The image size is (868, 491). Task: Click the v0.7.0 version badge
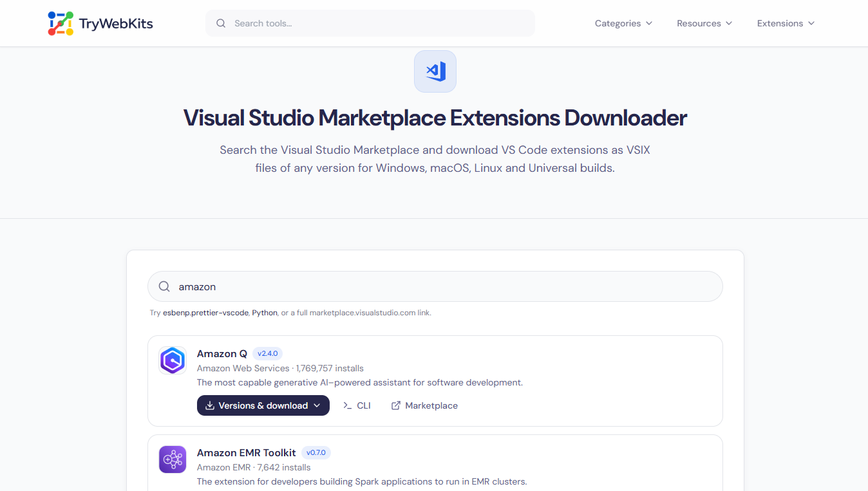coord(316,452)
